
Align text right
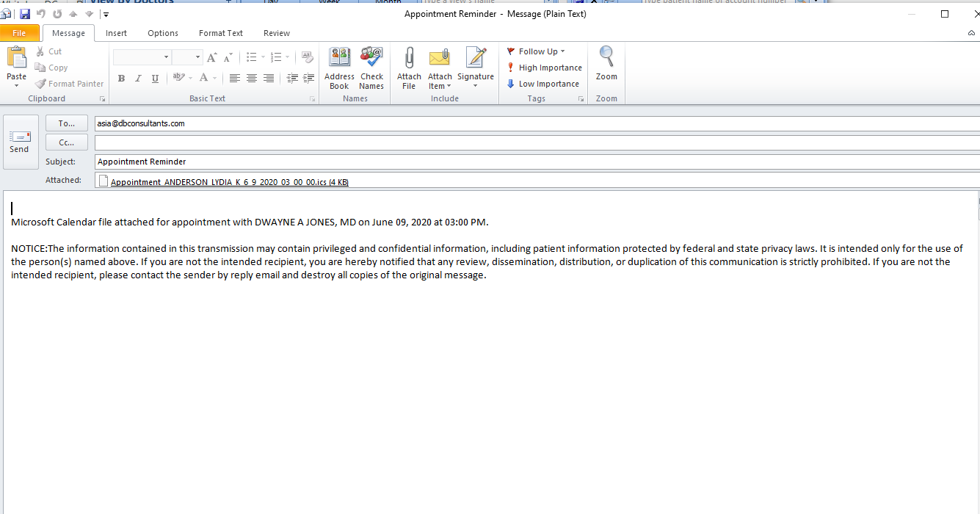(x=269, y=79)
